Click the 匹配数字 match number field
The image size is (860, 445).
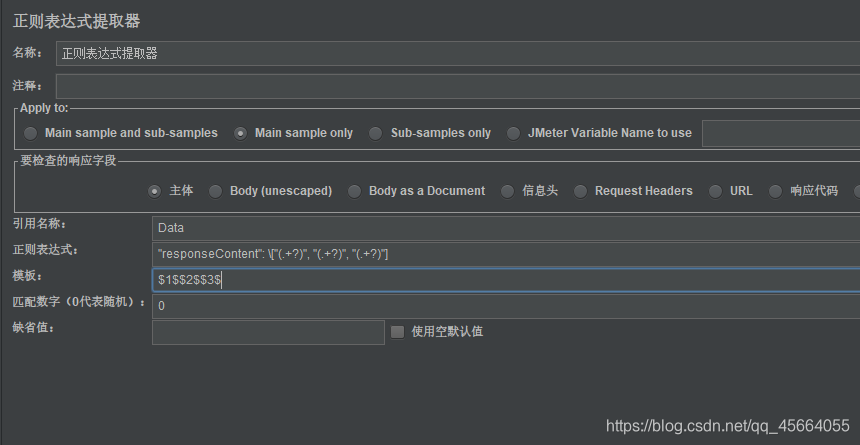pos(506,306)
